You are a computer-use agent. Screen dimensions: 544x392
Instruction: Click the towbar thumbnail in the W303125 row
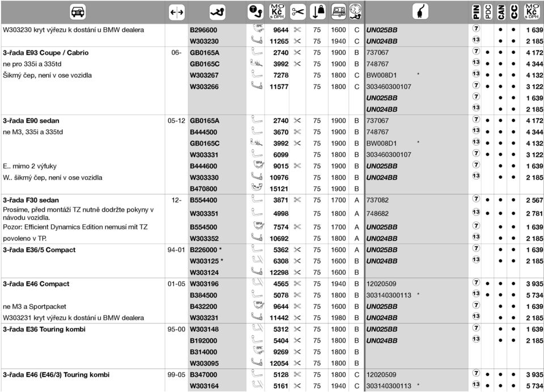click(257, 260)
